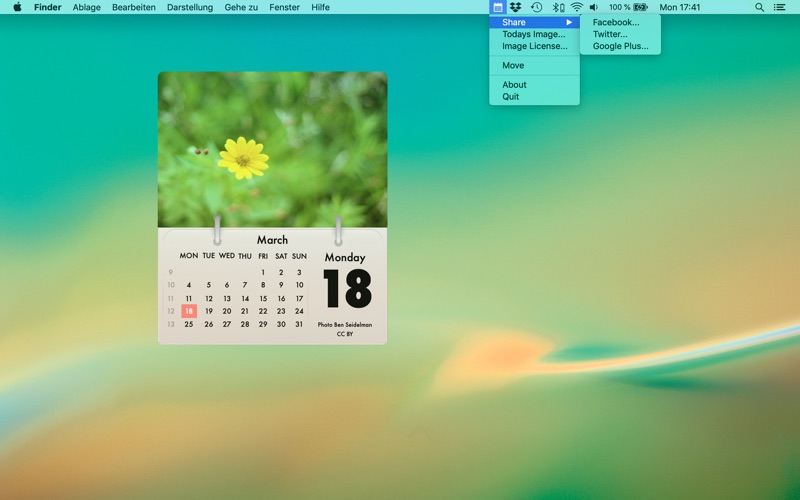Click the volume speaker icon

[x=593, y=7]
